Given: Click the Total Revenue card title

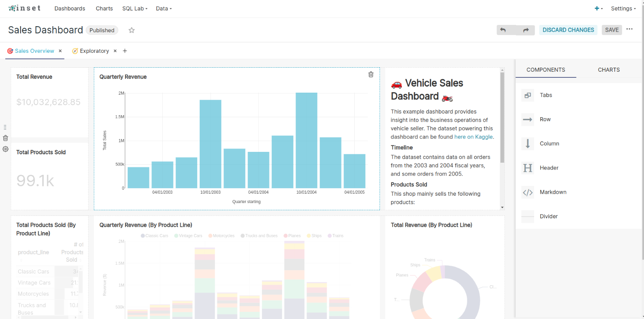Looking at the screenshot, I should point(34,77).
